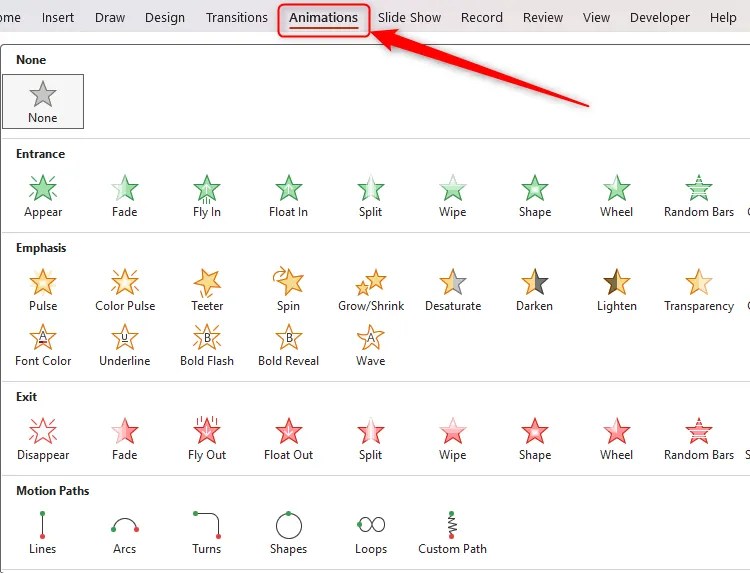750x573 pixels.
Task: Switch to the Developer tab
Action: (x=660, y=18)
